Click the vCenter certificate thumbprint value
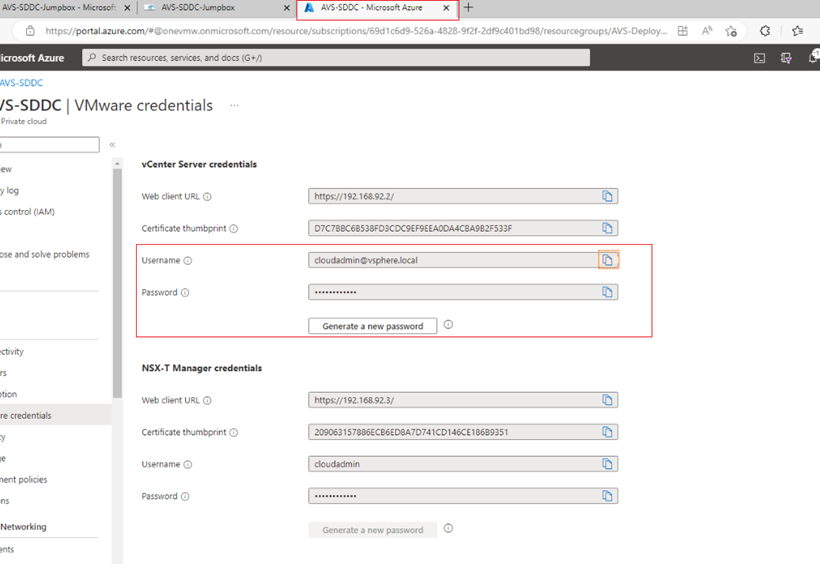Image resolution: width=820 pixels, height=564 pixels. (413, 229)
